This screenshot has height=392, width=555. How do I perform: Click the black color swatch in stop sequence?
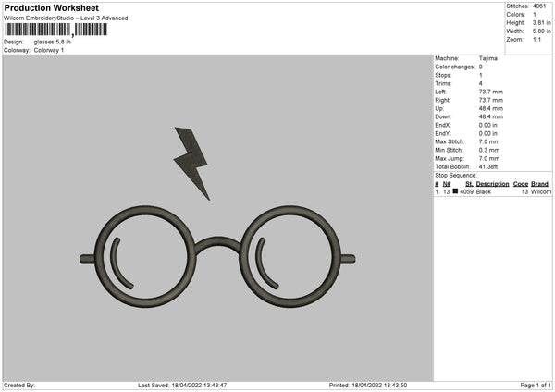tap(455, 191)
